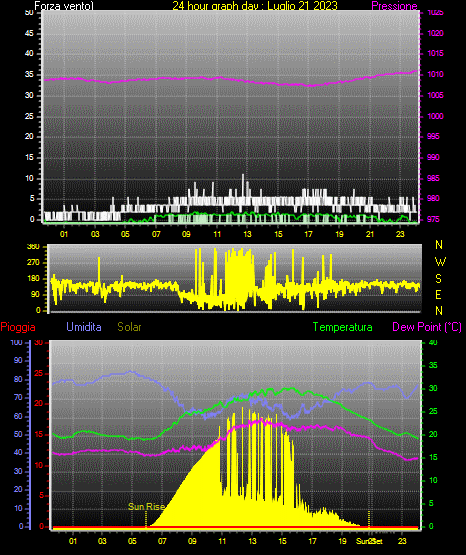Click wind force axis value "40"

[x=29, y=53]
